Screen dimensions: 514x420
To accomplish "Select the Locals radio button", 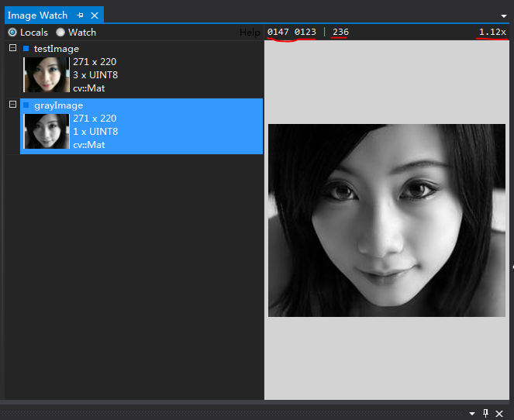I will [12, 32].
